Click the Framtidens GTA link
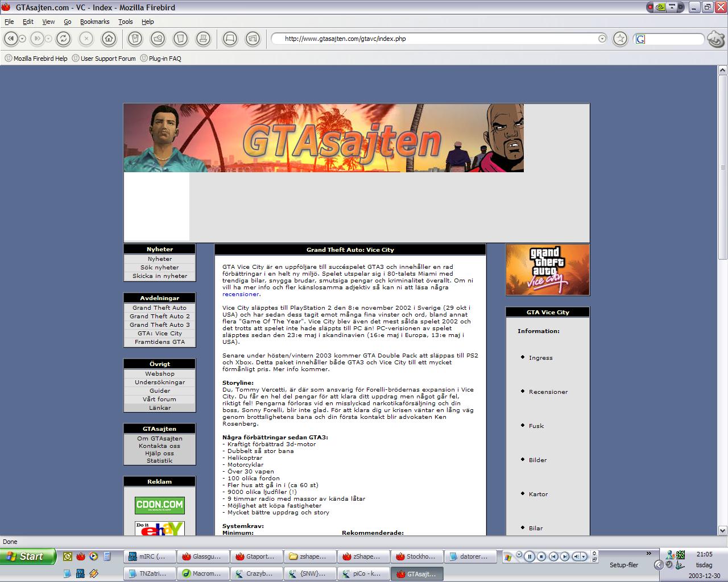Image resolution: width=728 pixels, height=582 pixels. [x=160, y=342]
